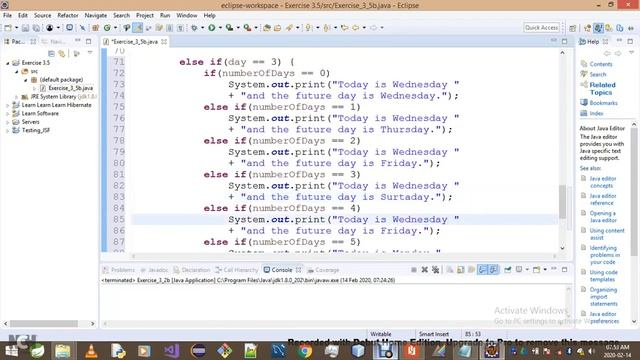
Task: Switch to the highlighted Java perspective button
Action: point(598,28)
